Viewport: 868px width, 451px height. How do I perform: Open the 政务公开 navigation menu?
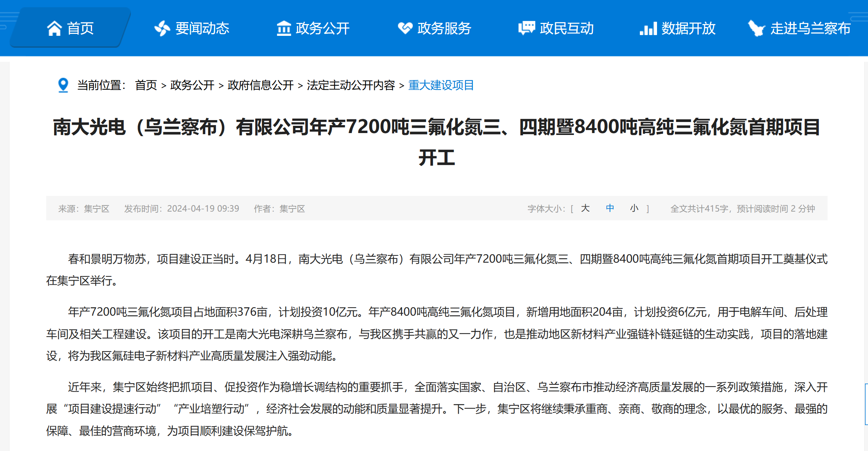[x=322, y=28]
